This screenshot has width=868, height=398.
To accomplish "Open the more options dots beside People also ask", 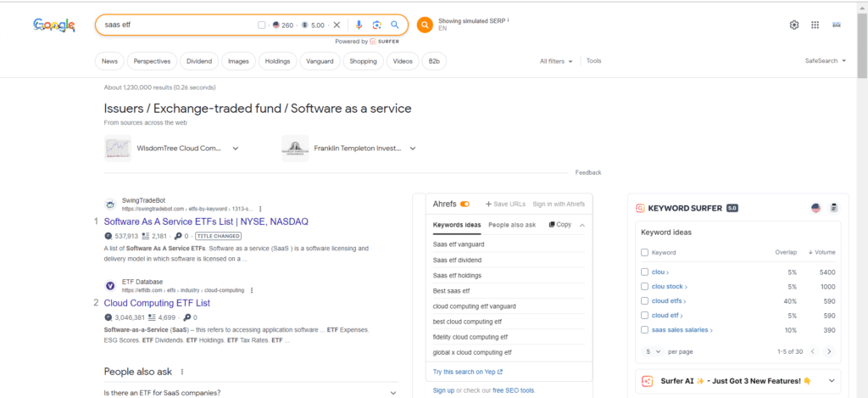I will pos(182,372).
